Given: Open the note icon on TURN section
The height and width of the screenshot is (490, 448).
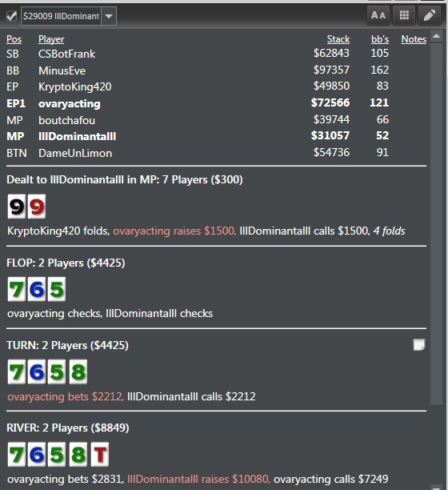Looking at the screenshot, I should click(x=419, y=345).
